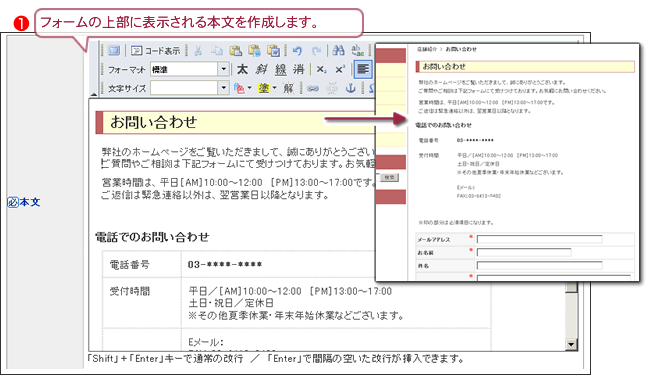650x392 pixels.
Task: Click Paste from Word icon
Action: pos(273,51)
